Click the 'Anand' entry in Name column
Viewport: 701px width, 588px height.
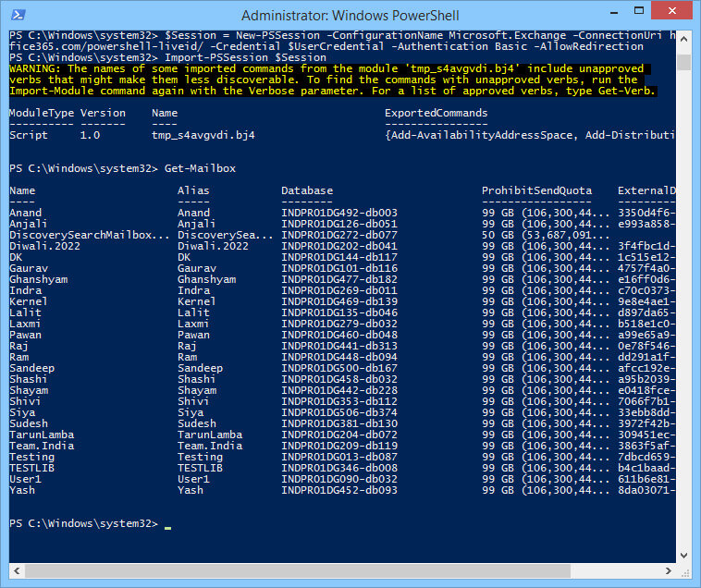coord(26,213)
